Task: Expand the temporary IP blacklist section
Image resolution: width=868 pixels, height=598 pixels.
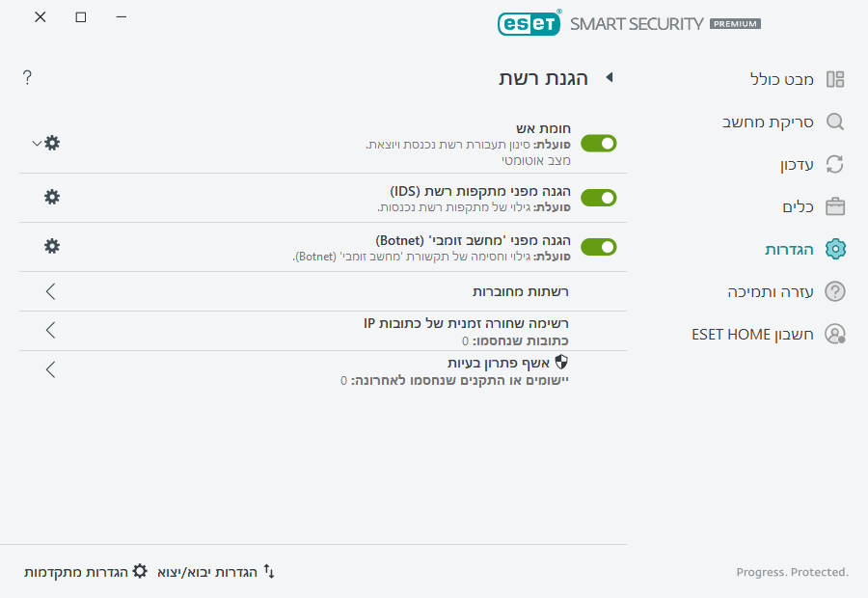Action: (x=50, y=328)
